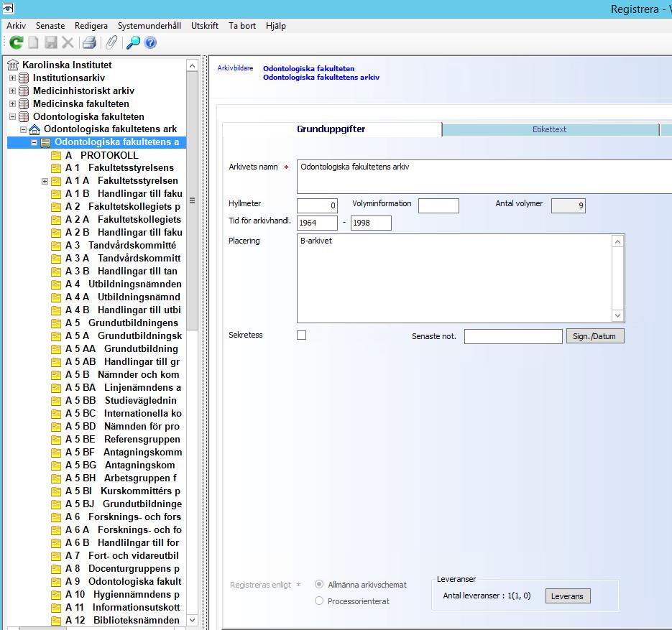
Task: Click the Odontologiska fakulteten link beside Arkivbildare
Action: 308,68
